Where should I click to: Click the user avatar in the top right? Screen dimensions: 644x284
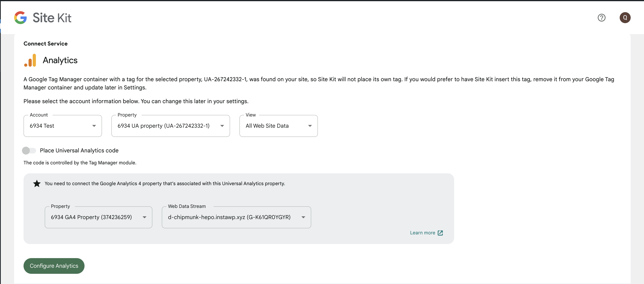pyautogui.click(x=625, y=17)
